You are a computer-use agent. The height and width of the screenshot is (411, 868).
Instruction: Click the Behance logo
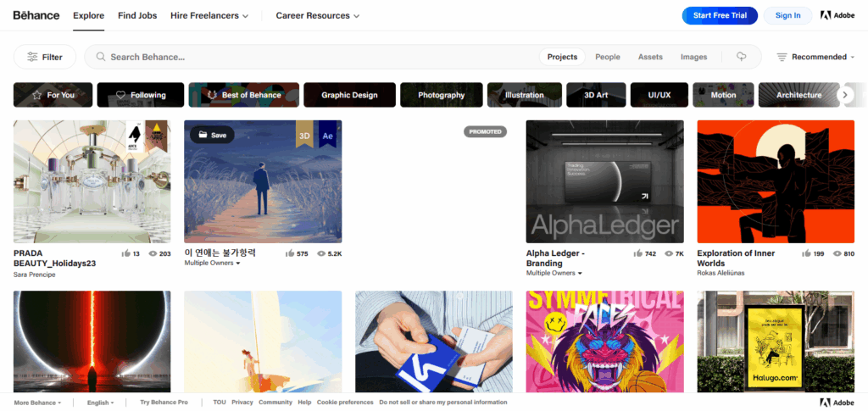click(36, 15)
